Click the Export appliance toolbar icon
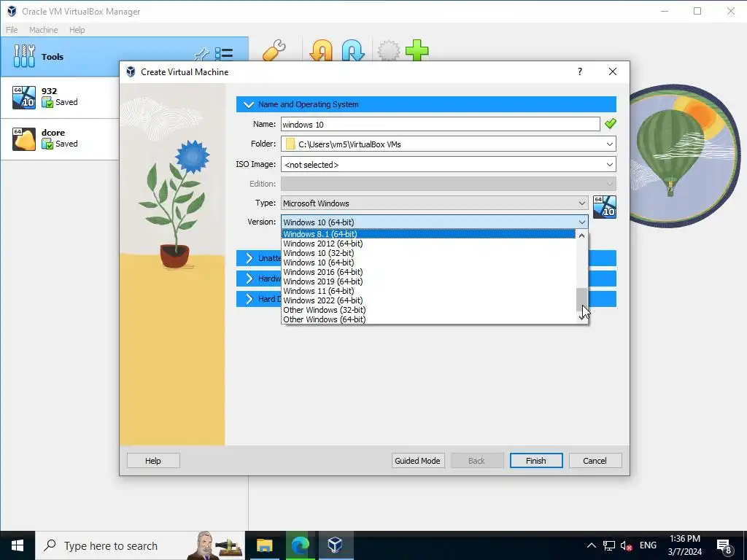 point(353,50)
